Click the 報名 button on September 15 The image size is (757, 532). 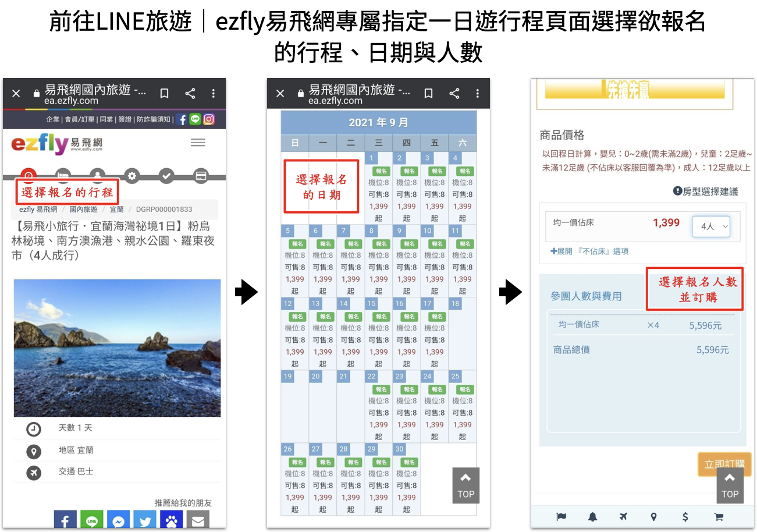pyautogui.click(x=381, y=317)
